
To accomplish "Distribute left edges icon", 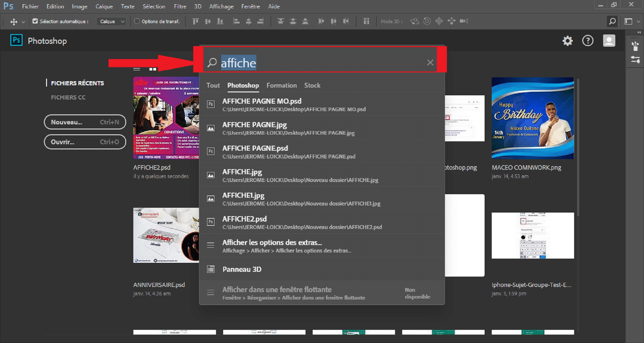I will coord(321,21).
